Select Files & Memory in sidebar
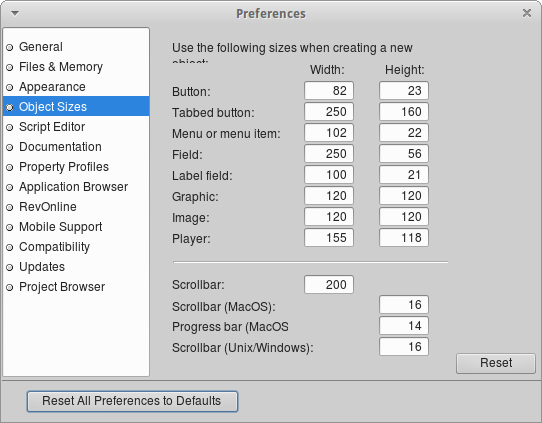Image resolution: width=542 pixels, height=423 pixels. tap(76, 67)
